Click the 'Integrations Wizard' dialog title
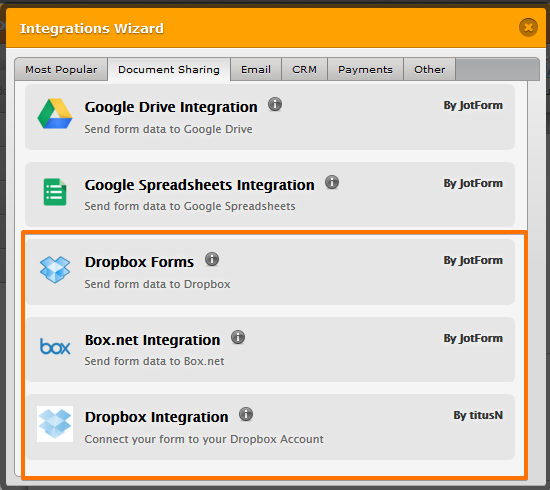Screen dimensions: 550x490 pos(92,28)
